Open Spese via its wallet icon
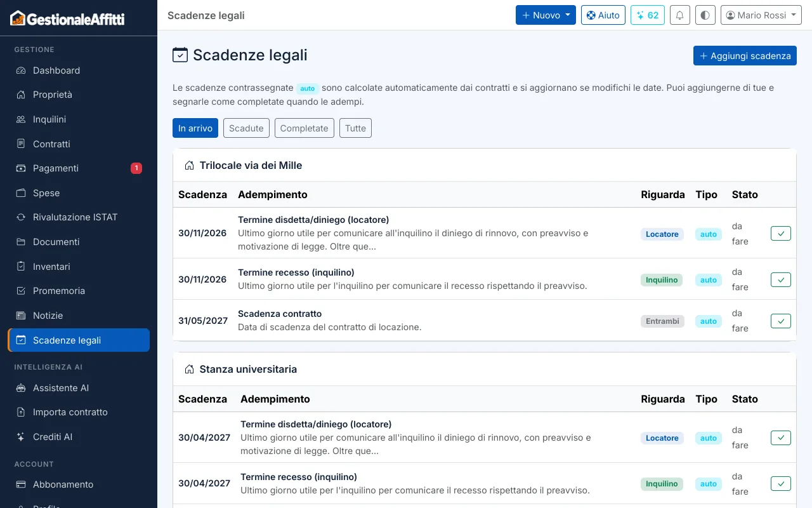The height and width of the screenshot is (508, 812). point(21,193)
